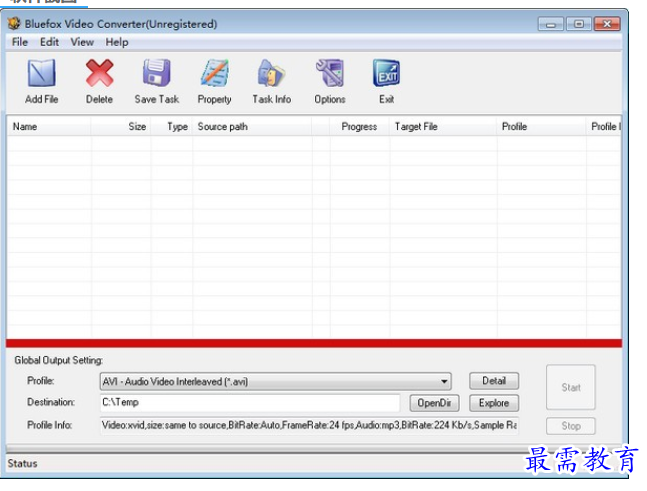The height and width of the screenshot is (491, 647).
Task: Expand the Profile format dropdown
Action: [444, 381]
